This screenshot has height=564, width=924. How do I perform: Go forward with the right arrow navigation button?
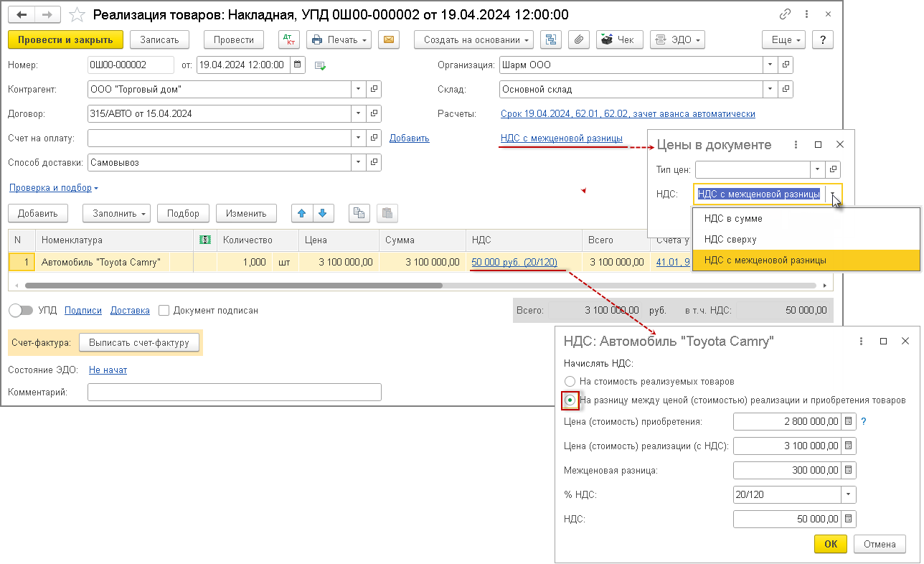coord(47,15)
